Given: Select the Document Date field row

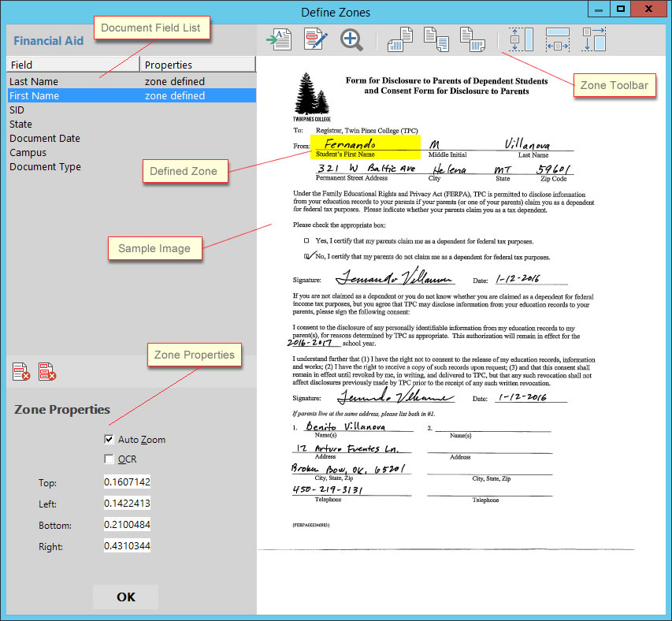Looking at the screenshot, I should pyautogui.click(x=45, y=138).
